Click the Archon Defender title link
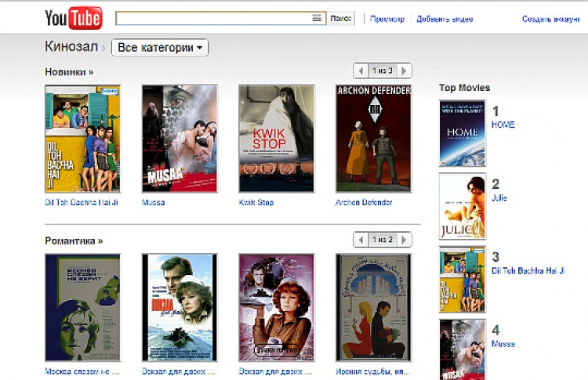Screen dimensions: 588x380 point(364,202)
